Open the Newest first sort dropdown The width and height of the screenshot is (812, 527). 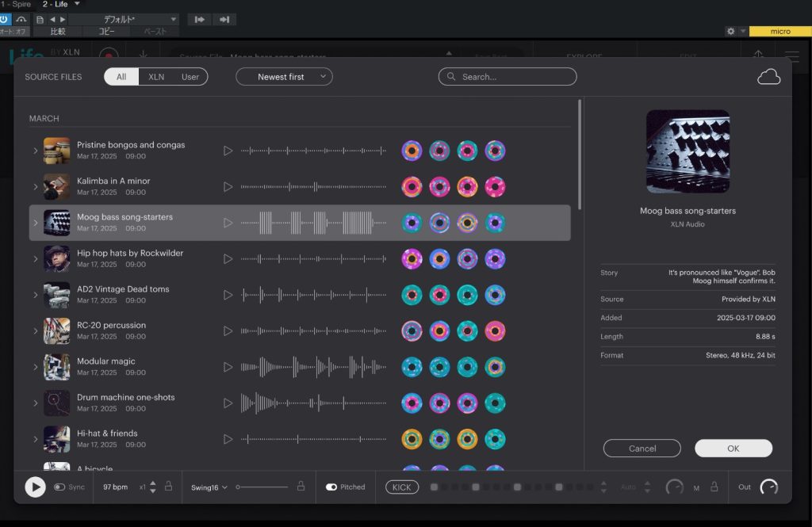tap(284, 77)
